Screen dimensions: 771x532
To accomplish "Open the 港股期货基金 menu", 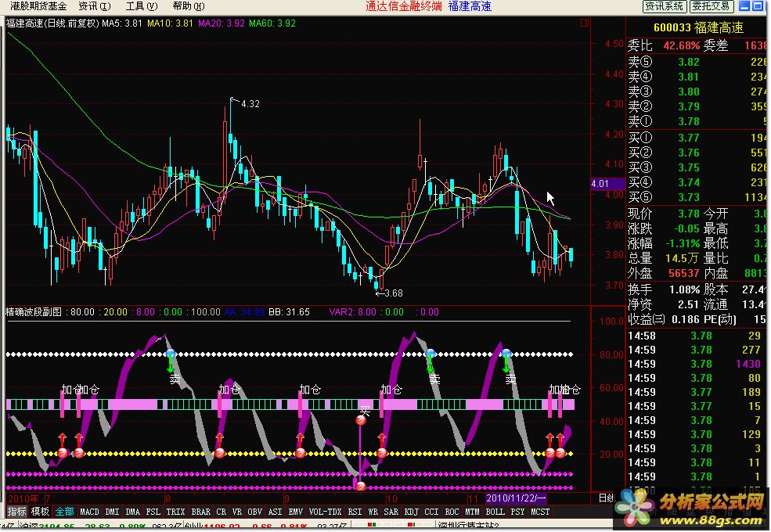I will point(38,6).
